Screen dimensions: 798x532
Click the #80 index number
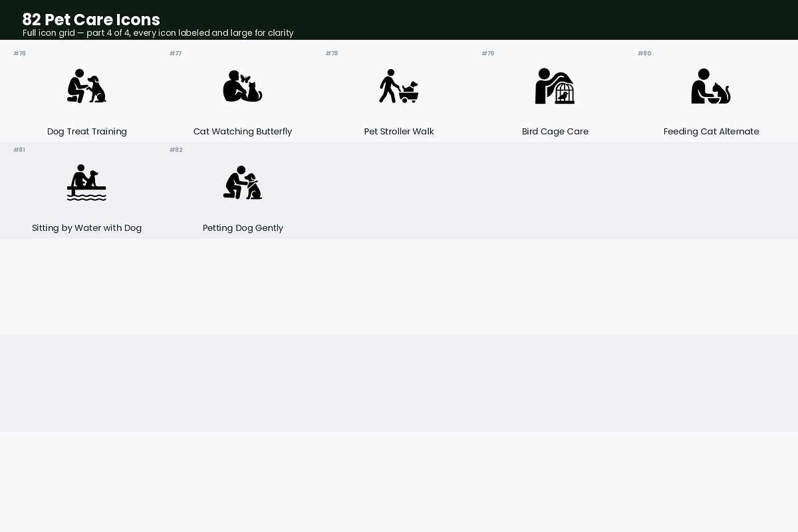tap(644, 53)
